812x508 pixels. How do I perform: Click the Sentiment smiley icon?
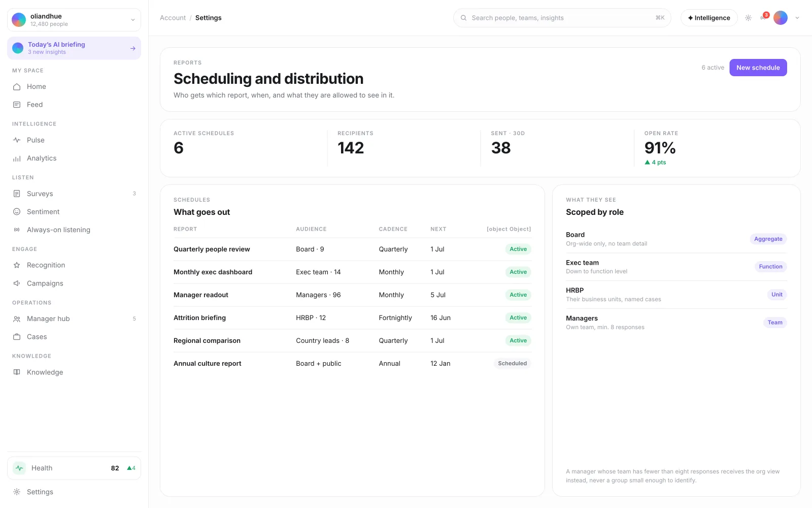(17, 212)
